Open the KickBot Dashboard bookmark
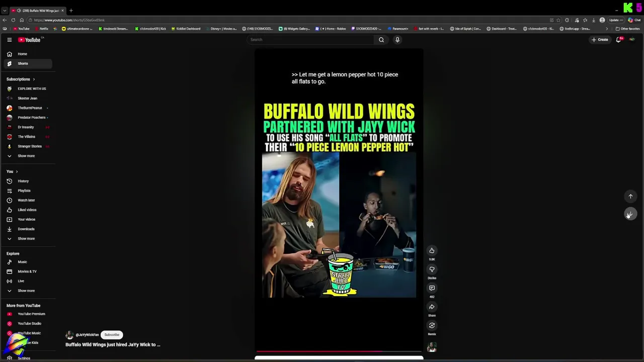 pos(186,29)
